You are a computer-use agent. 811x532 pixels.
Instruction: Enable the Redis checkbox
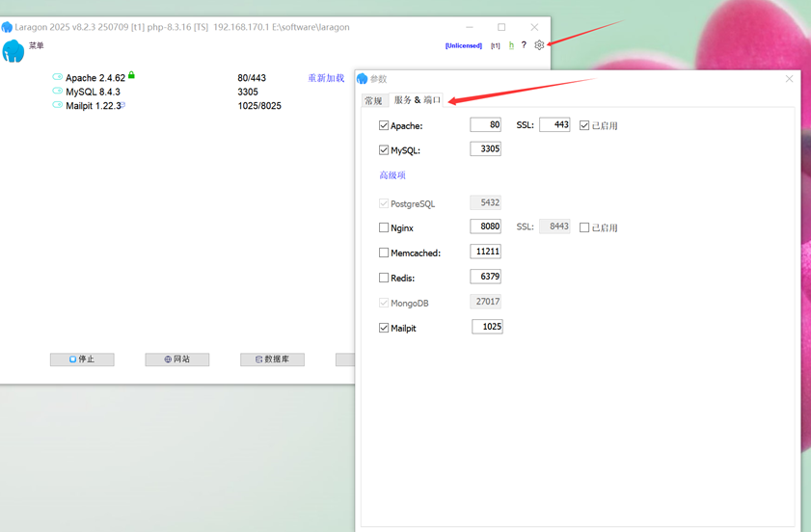[384, 278]
